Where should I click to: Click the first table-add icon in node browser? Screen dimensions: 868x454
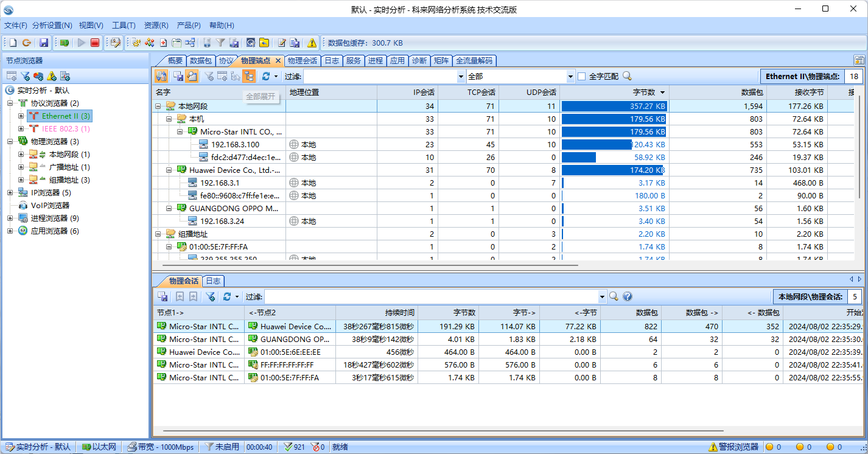coord(12,76)
